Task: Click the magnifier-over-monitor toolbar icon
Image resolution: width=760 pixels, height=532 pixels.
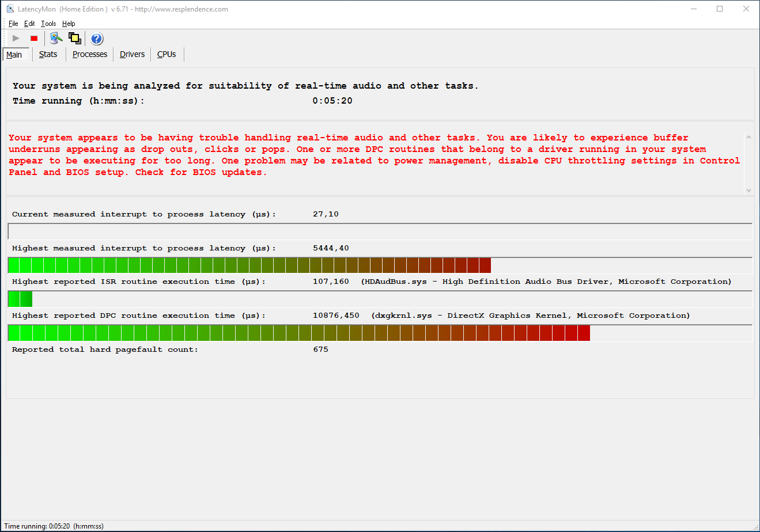Action: click(56, 39)
